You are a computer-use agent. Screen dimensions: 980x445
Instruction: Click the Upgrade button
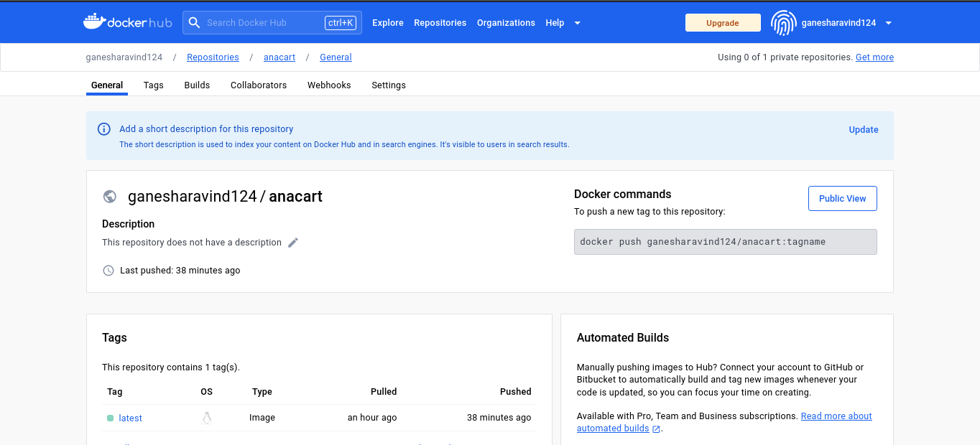(x=723, y=23)
